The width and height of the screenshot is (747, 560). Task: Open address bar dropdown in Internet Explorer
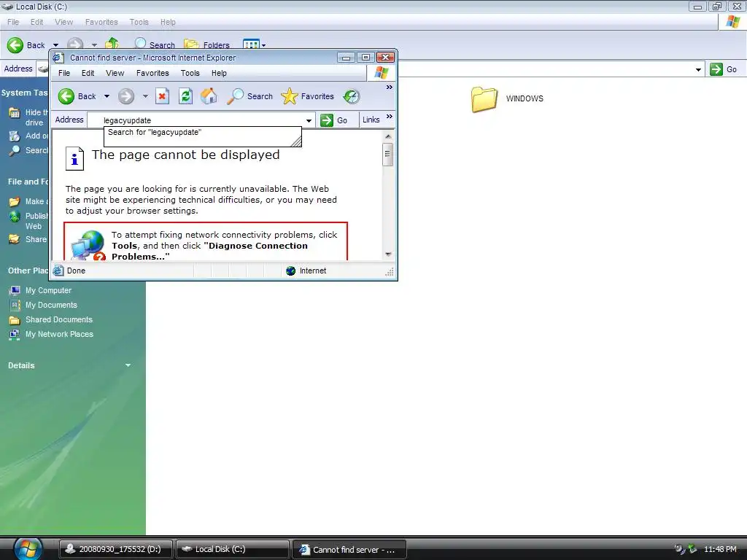coord(309,120)
